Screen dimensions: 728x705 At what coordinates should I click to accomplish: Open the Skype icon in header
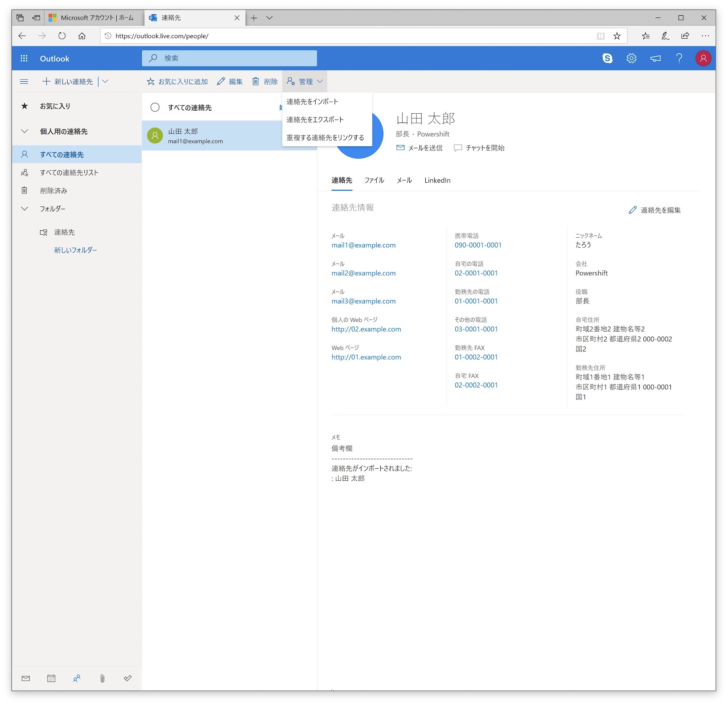click(x=607, y=58)
